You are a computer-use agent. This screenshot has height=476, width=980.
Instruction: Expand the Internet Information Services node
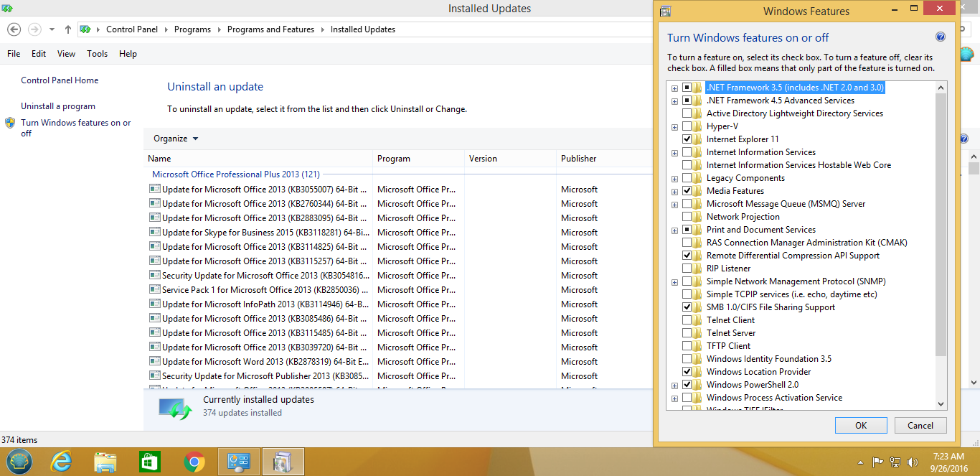pyautogui.click(x=674, y=152)
